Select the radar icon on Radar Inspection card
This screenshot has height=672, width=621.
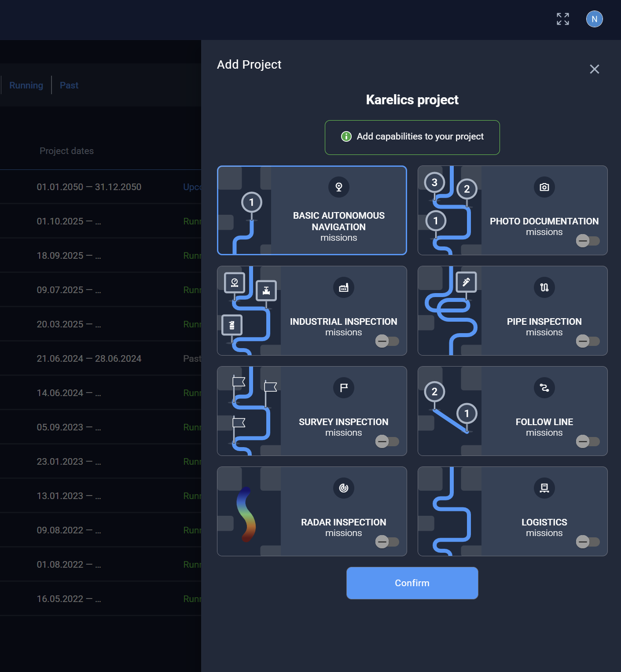coord(343,488)
